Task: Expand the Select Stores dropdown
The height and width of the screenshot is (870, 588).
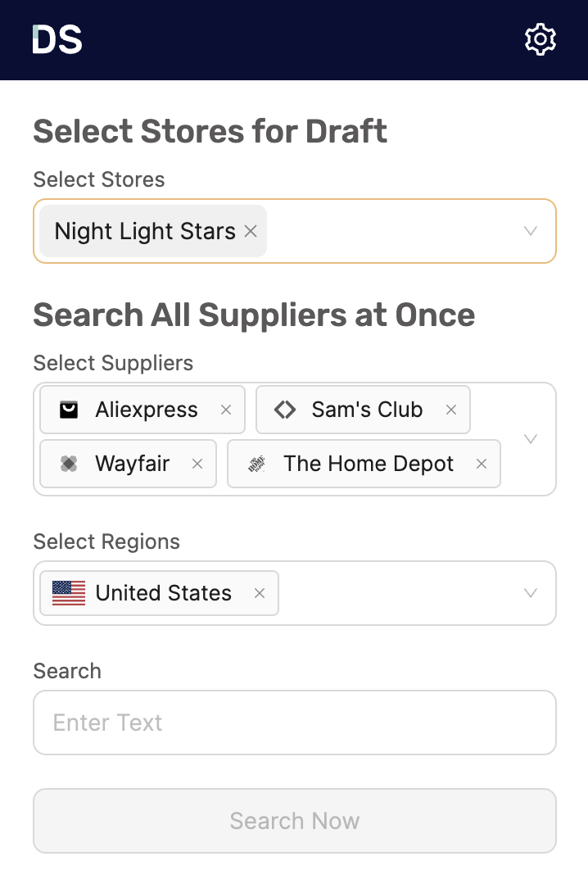Action: click(531, 231)
